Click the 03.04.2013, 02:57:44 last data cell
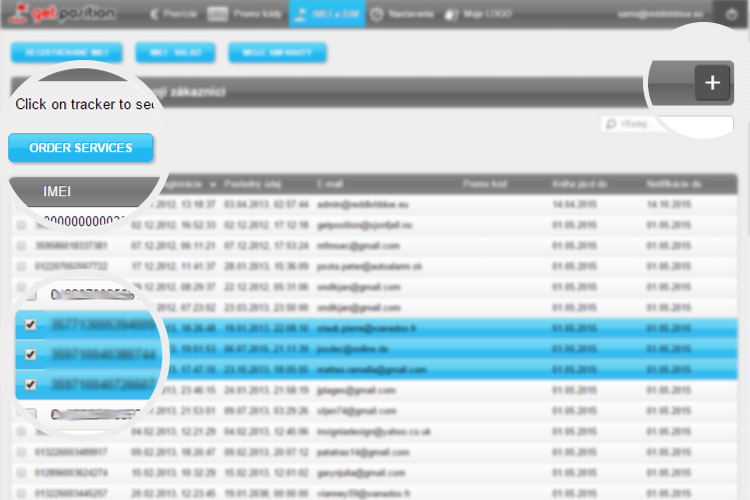Screen dimensions: 750x500 coord(266,204)
